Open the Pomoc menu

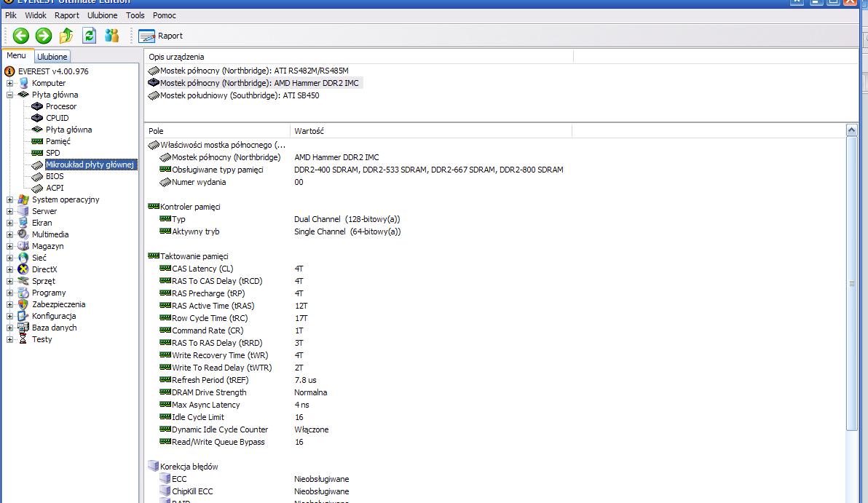click(165, 15)
